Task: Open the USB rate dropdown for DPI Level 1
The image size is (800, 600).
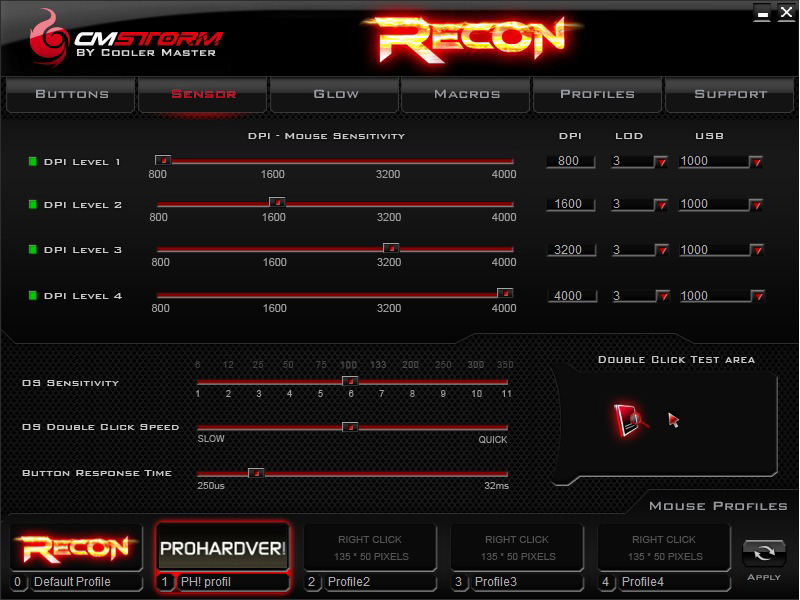Action: point(756,162)
